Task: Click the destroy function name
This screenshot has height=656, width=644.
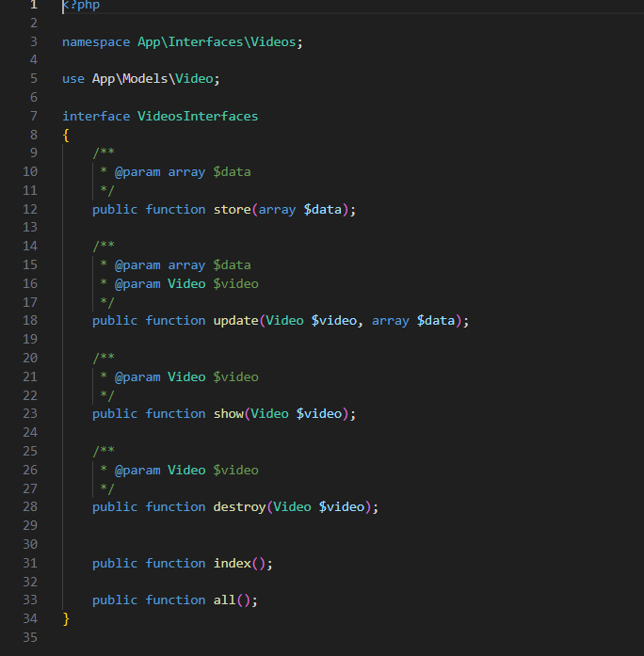Action: [239, 507]
